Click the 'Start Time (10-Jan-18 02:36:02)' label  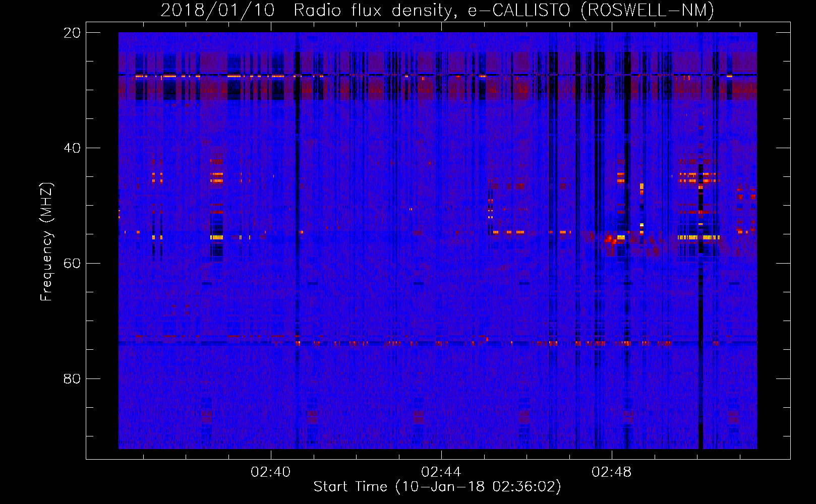pos(437,487)
